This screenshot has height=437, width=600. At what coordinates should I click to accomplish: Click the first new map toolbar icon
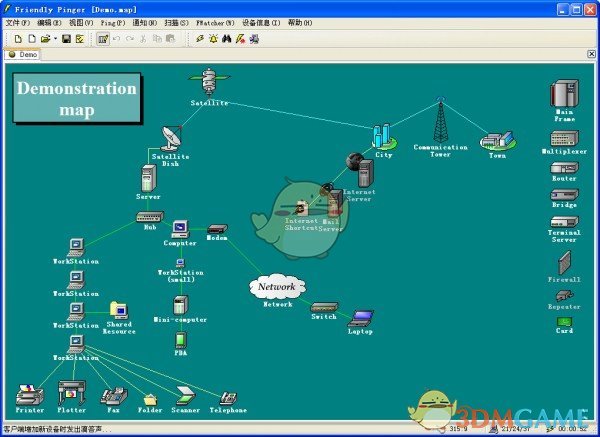(x=18, y=39)
